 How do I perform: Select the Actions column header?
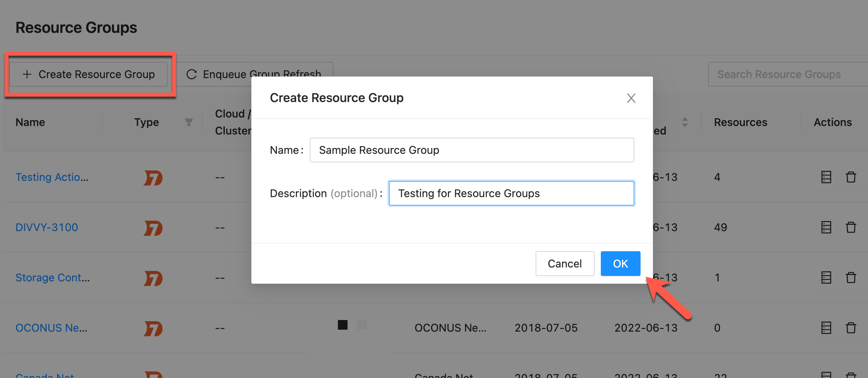833,122
